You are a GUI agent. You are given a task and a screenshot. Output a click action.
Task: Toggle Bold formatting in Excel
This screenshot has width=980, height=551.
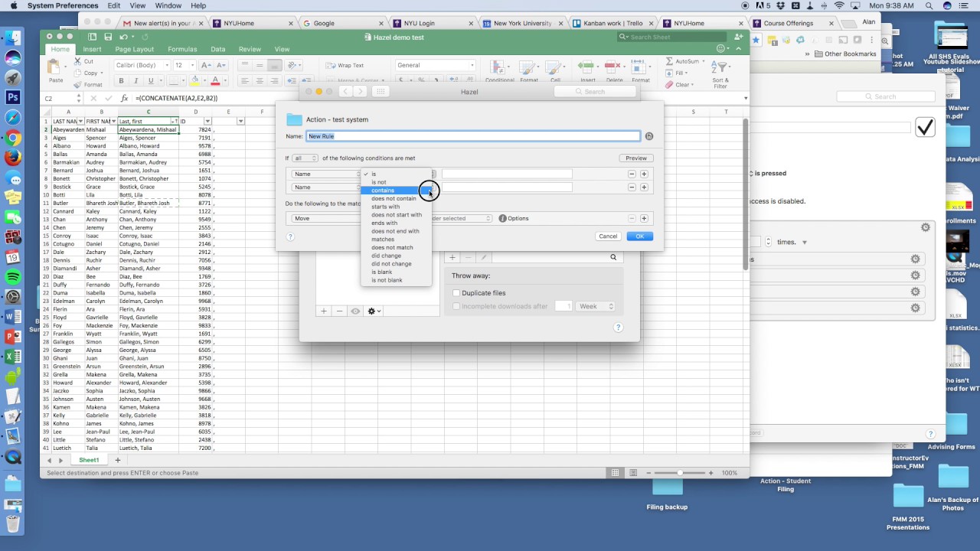[x=121, y=80]
